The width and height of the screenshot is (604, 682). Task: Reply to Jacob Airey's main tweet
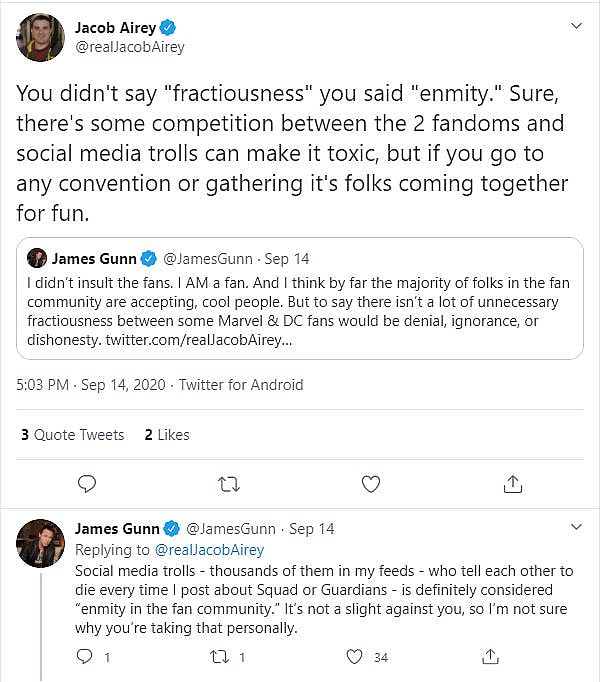87,484
